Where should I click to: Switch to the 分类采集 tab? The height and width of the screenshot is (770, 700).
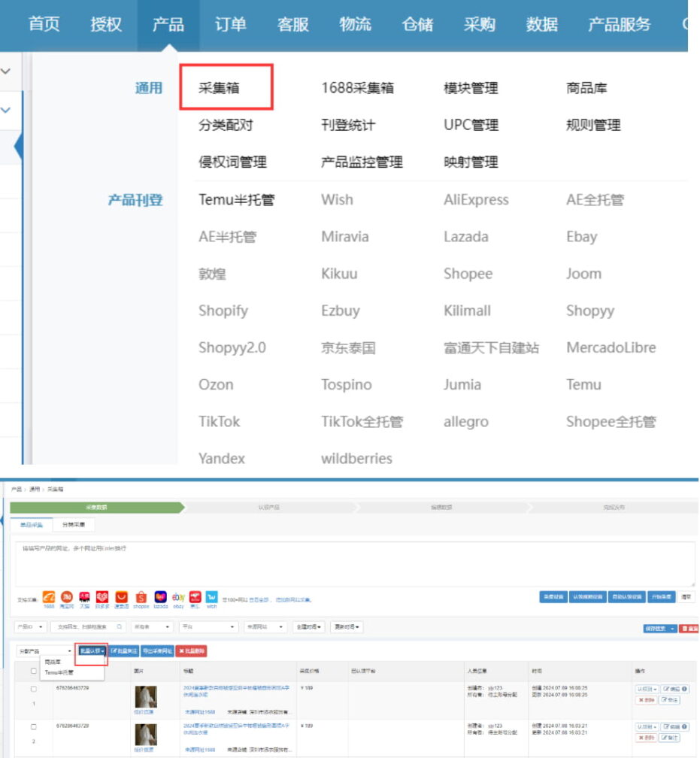coord(74,524)
